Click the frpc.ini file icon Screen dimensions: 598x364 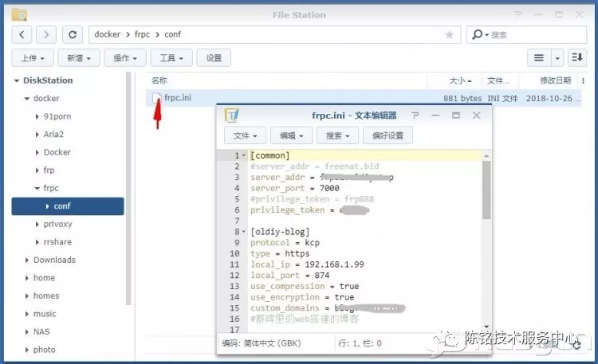[157, 98]
